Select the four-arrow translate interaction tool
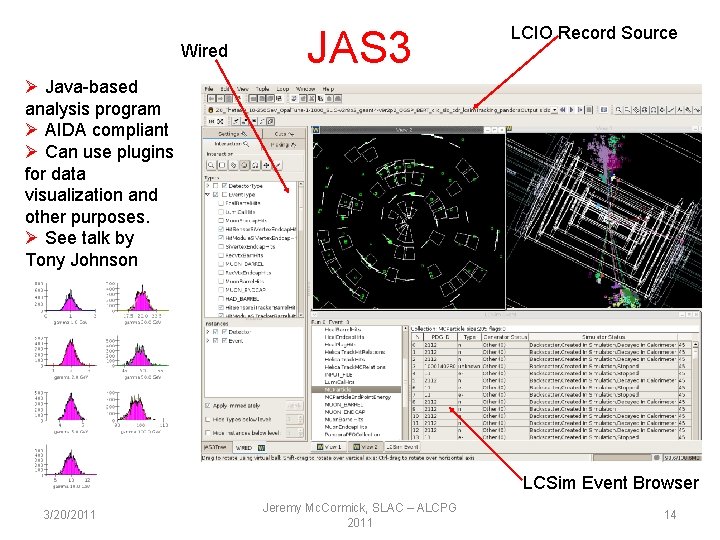This screenshot has width=720, height=540. click(x=266, y=165)
